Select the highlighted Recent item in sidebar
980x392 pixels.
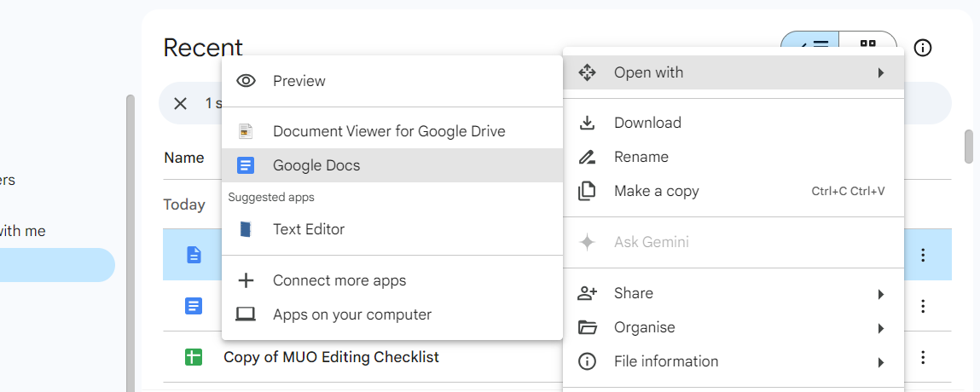point(57,265)
